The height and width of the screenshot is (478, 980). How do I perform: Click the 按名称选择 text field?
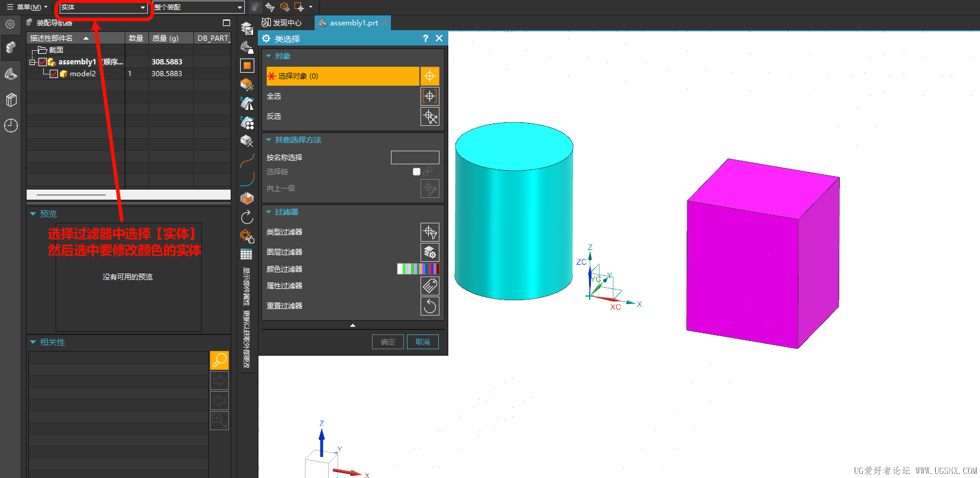[x=415, y=157]
